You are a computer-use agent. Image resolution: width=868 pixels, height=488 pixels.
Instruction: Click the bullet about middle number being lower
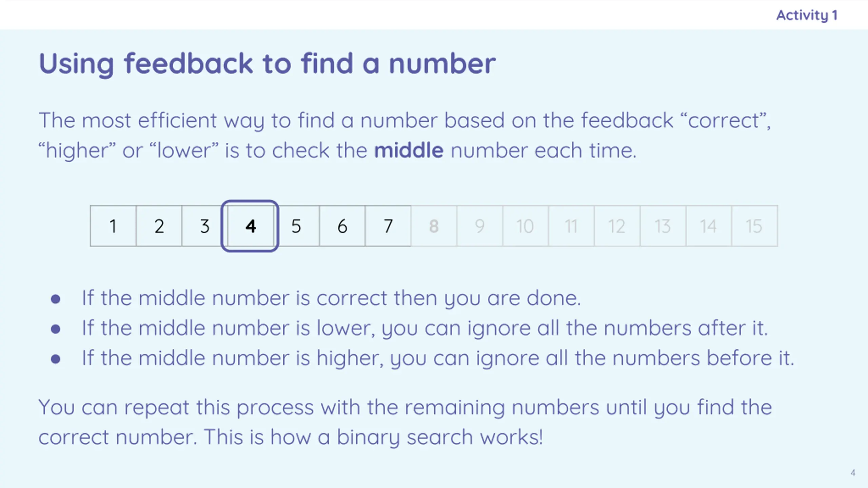pos(409,328)
